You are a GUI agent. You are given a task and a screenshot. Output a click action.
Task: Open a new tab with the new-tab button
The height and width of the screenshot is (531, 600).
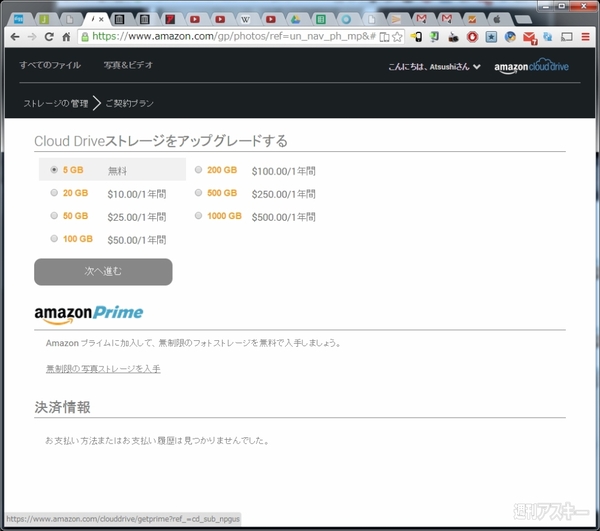point(523,20)
